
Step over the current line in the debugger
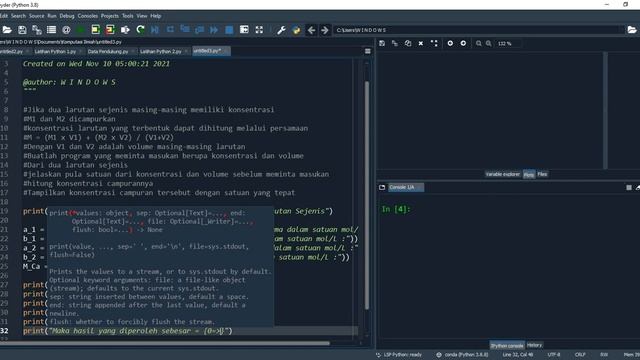pyautogui.click(x=170, y=30)
